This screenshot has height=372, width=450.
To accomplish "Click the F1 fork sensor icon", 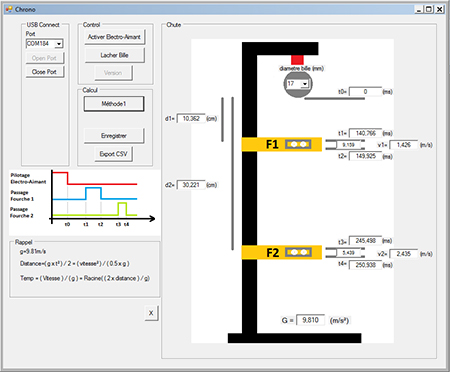I will [298, 144].
